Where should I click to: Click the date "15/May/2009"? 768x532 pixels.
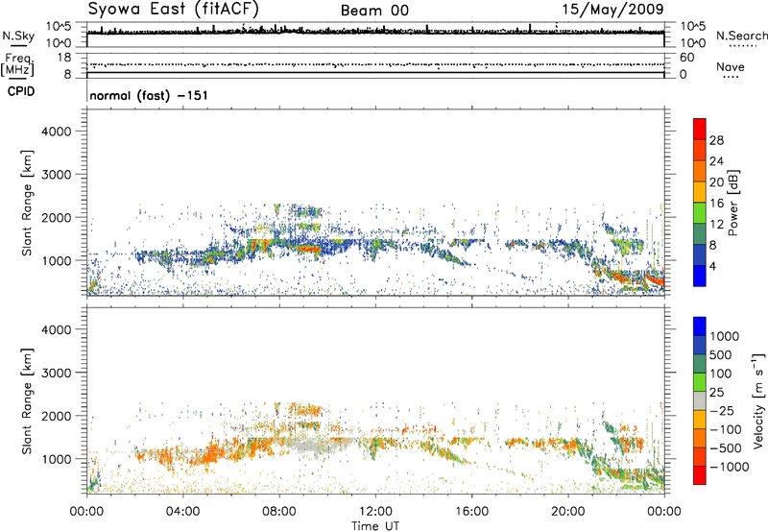point(612,10)
